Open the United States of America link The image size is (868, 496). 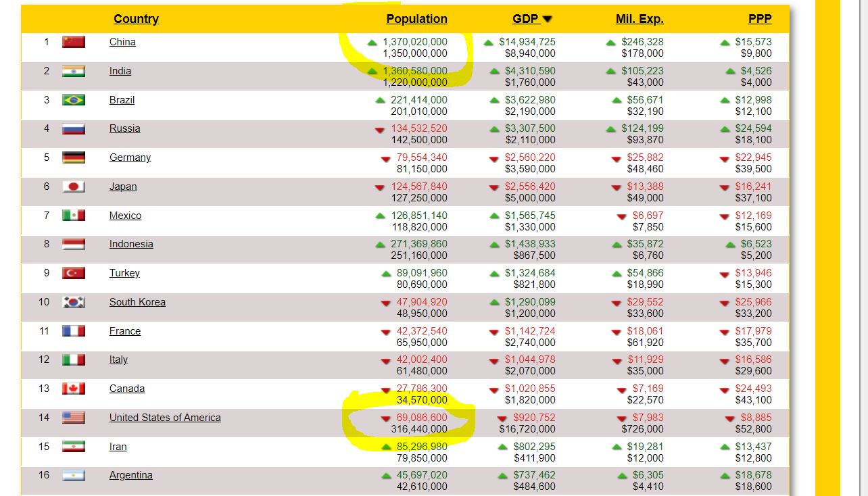[165, 418]
